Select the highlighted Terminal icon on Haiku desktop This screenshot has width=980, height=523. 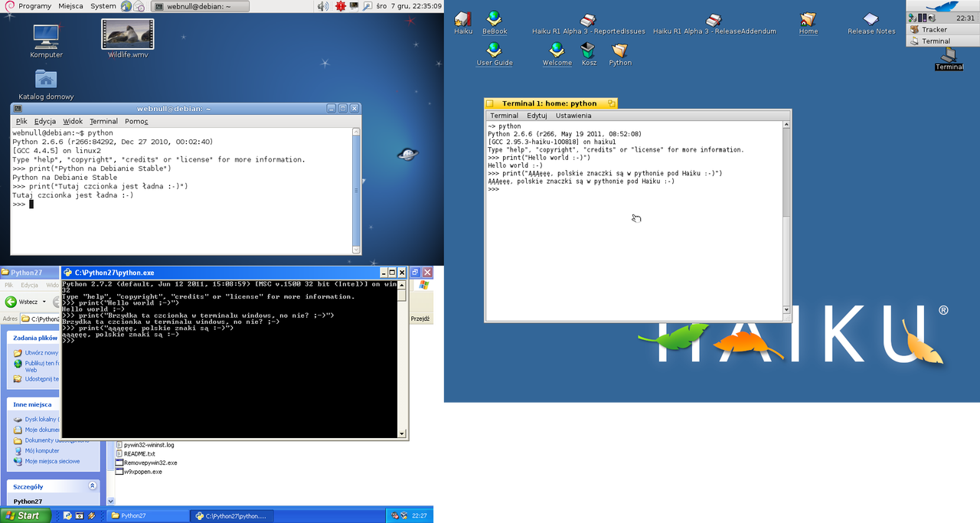[949, 59]
